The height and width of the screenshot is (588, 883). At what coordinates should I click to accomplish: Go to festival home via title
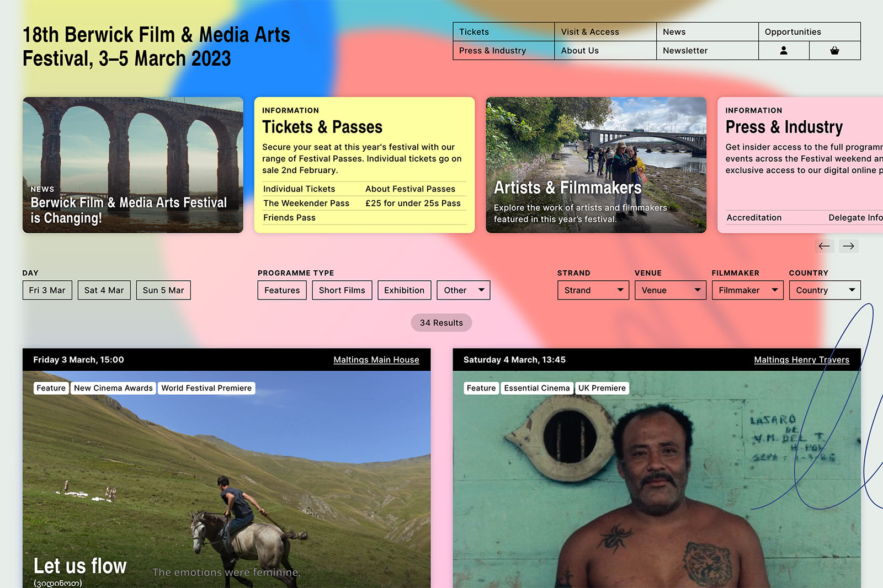156,46
